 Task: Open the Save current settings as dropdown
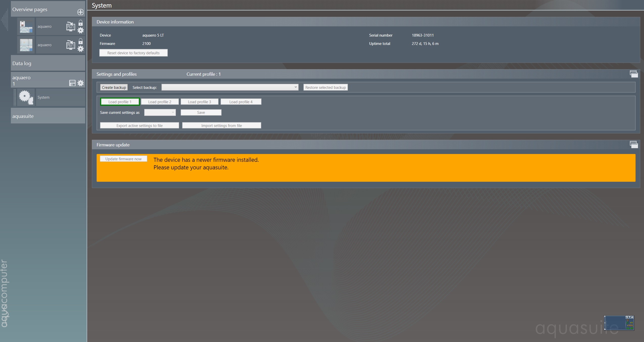[160, 113]
